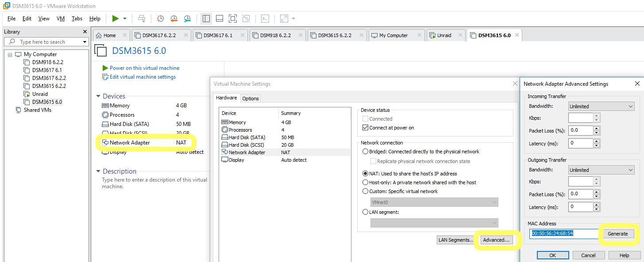This screenshot has width=644, height=262.
Task: Click the MAC Address input field
Action: point(563,233)
